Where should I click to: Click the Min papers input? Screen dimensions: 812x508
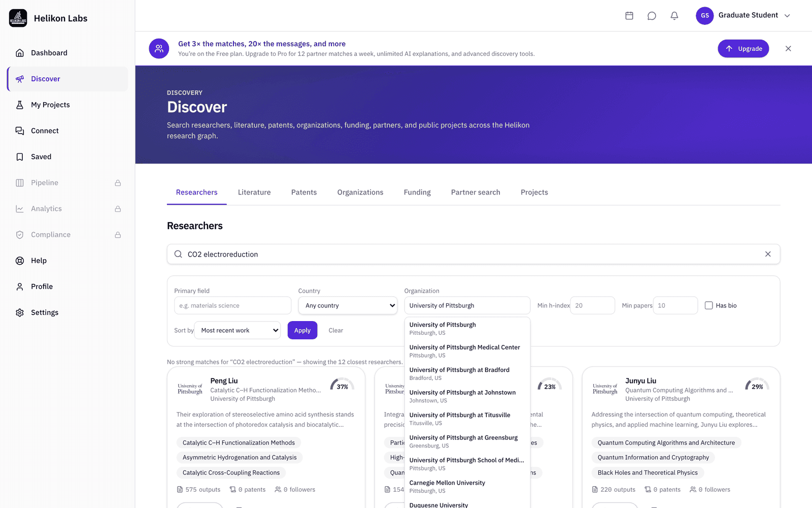point(675,305)
